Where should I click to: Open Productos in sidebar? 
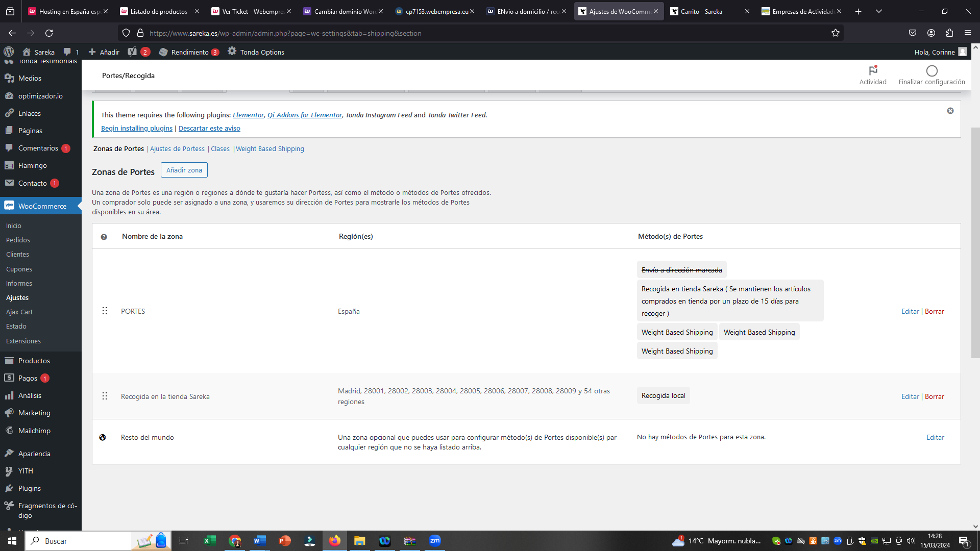point(34,361)
